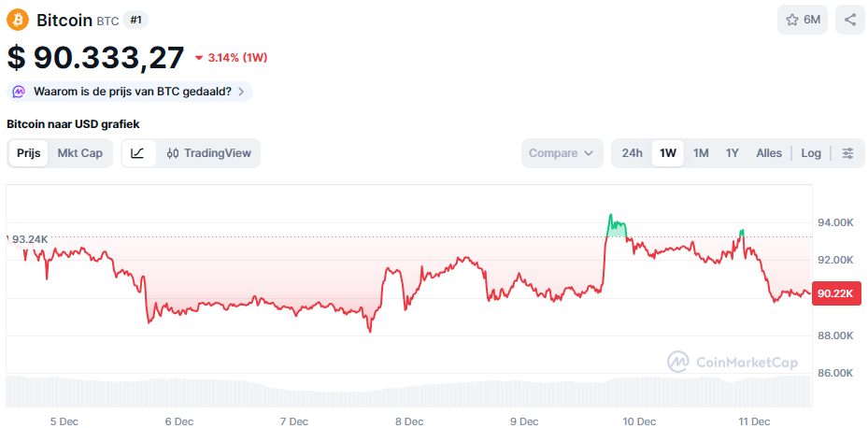Click the 9 Dec date label
Image resolution: width=868 pixels, height=428 pixels.
524,421
